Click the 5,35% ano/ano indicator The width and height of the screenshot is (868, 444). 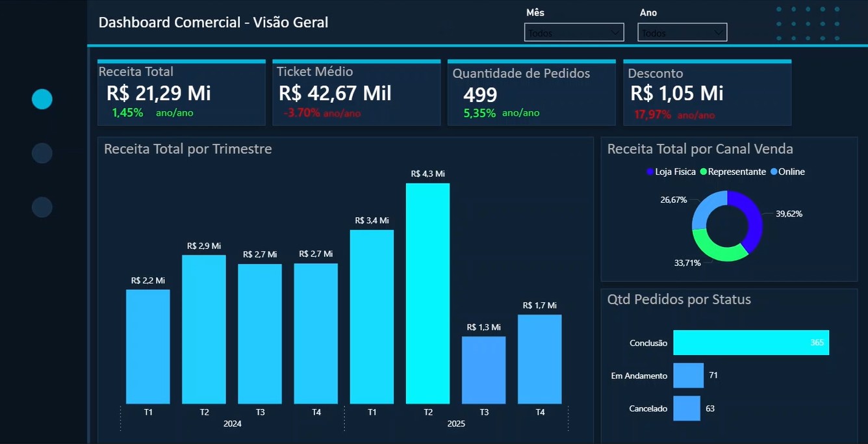coord(502,113)
